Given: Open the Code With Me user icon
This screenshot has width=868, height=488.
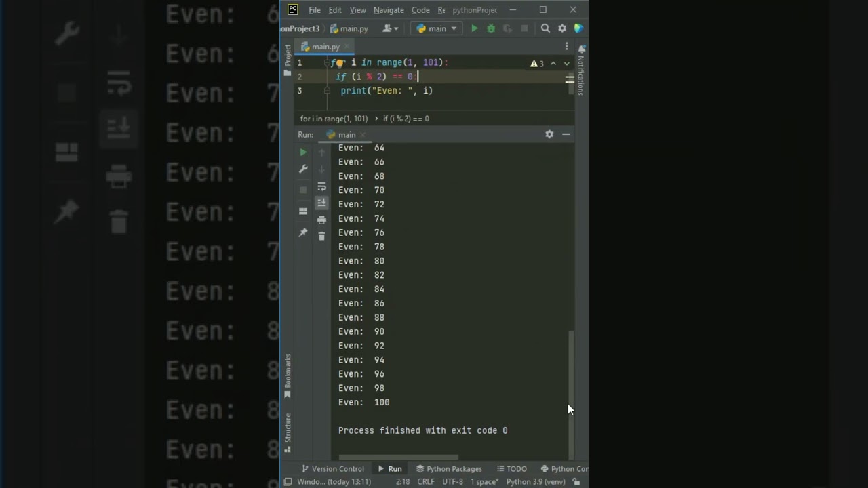Looking at the screenshot, I should pyautogui.click(x=390, y=28).
